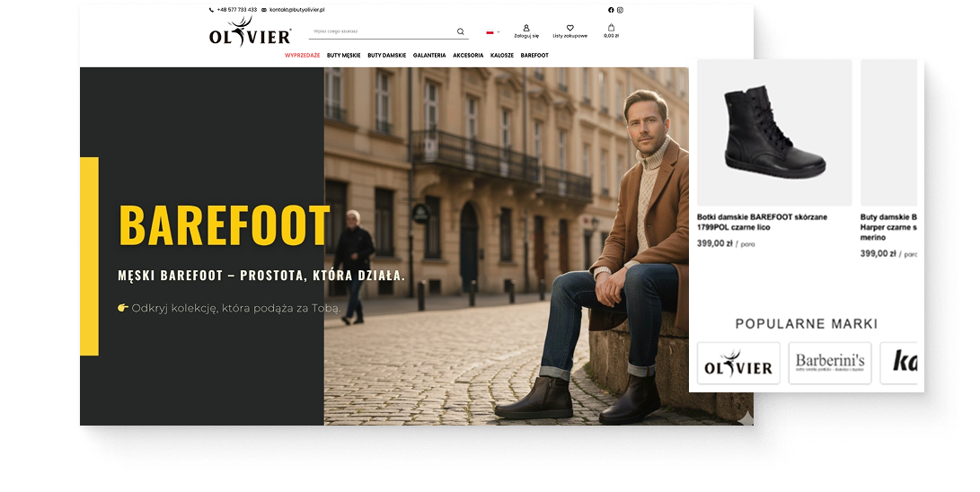Screen dimensions: 980x492
Task: Click the Olivier logo in header
Action: [x=250, y=32]
